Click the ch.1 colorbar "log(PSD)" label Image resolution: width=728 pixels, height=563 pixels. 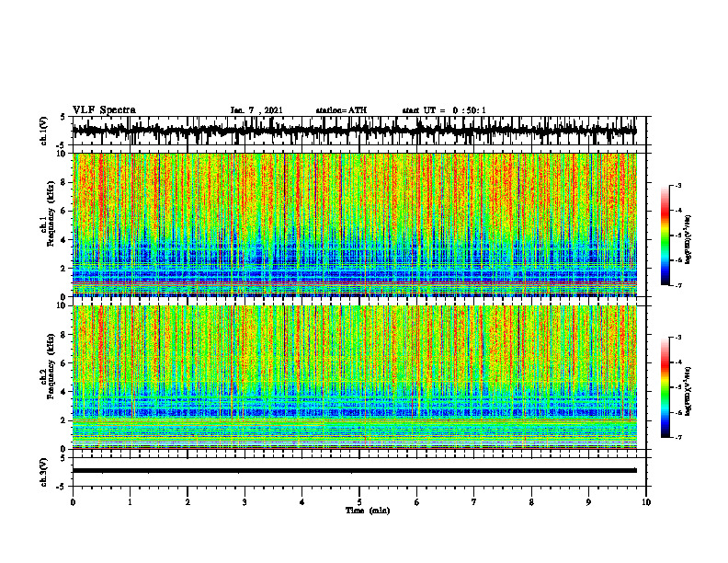click(688, 240)
